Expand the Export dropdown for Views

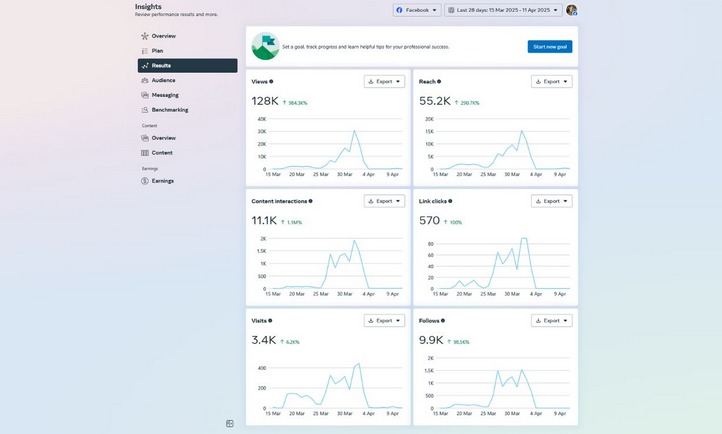384,81
